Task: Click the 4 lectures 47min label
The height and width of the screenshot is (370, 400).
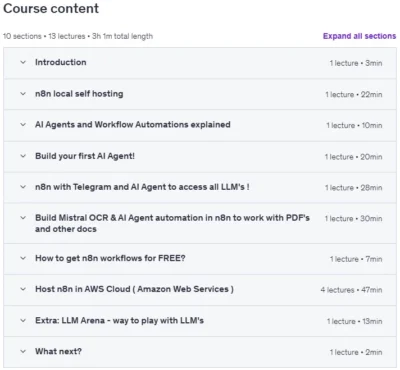Action: [351, 290]
